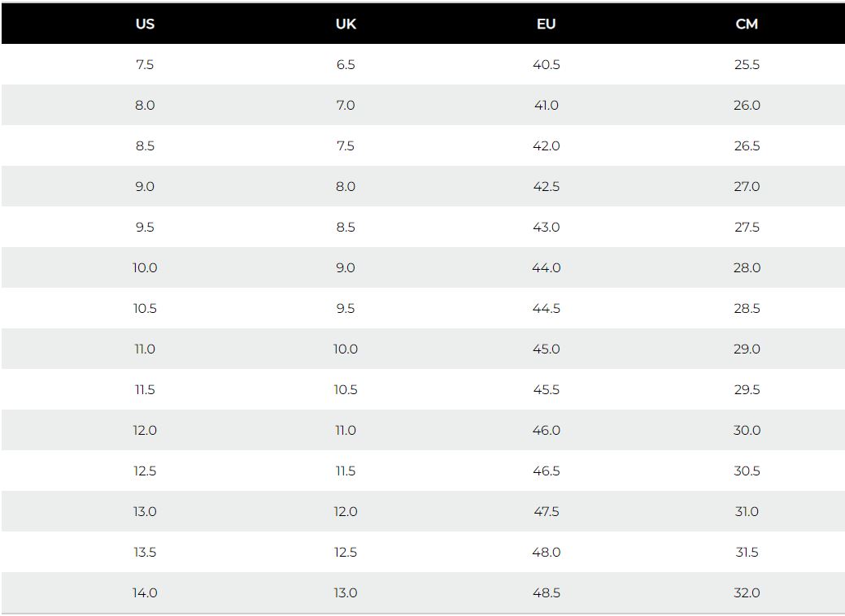This screenshot has width=845, height=616.
Task: Select US size 9.5 cell
Action: coord(145,228)
